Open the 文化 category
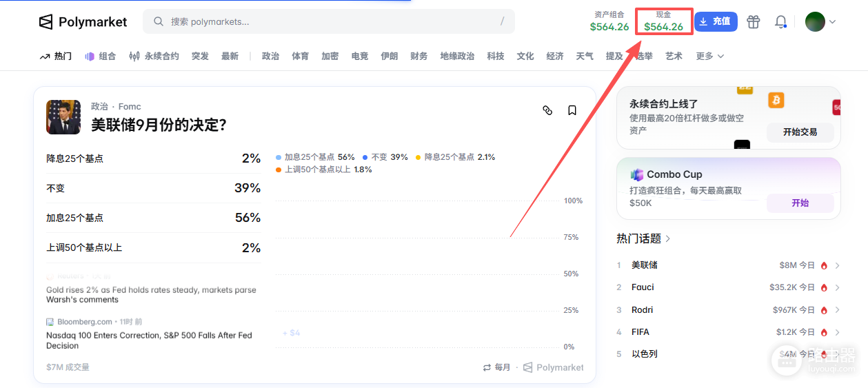The height and width of the screenshot is (388, 868). 525,56
